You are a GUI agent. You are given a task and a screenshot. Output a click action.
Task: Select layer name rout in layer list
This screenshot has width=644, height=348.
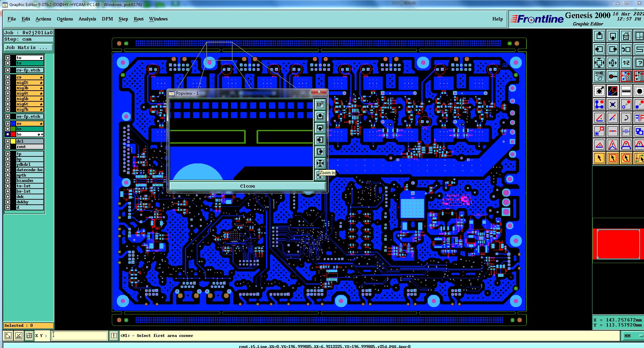tap(30, 147)
